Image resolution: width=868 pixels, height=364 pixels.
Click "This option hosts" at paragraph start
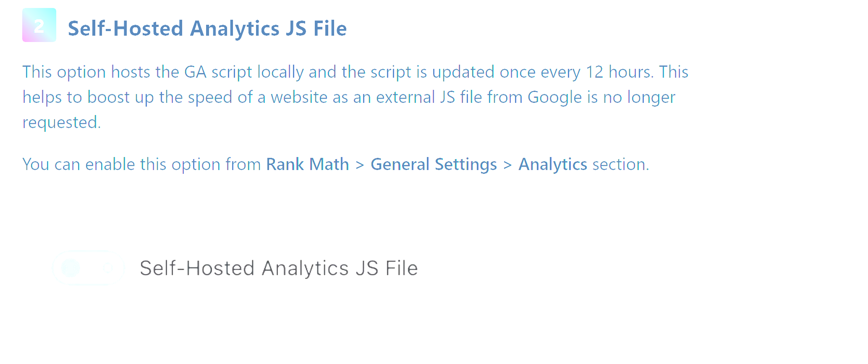86,72
